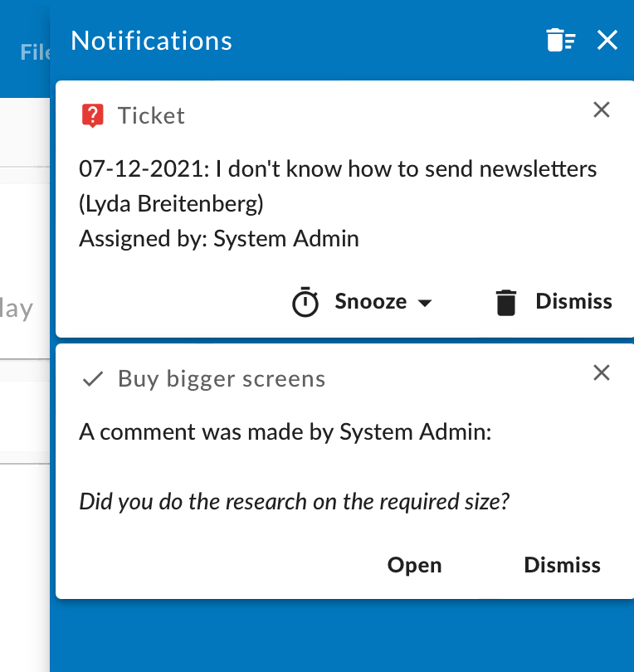Screen dimensions: 634x672
Task: Click the Snooze stopwatch icon
Action: tap(305, 302)
